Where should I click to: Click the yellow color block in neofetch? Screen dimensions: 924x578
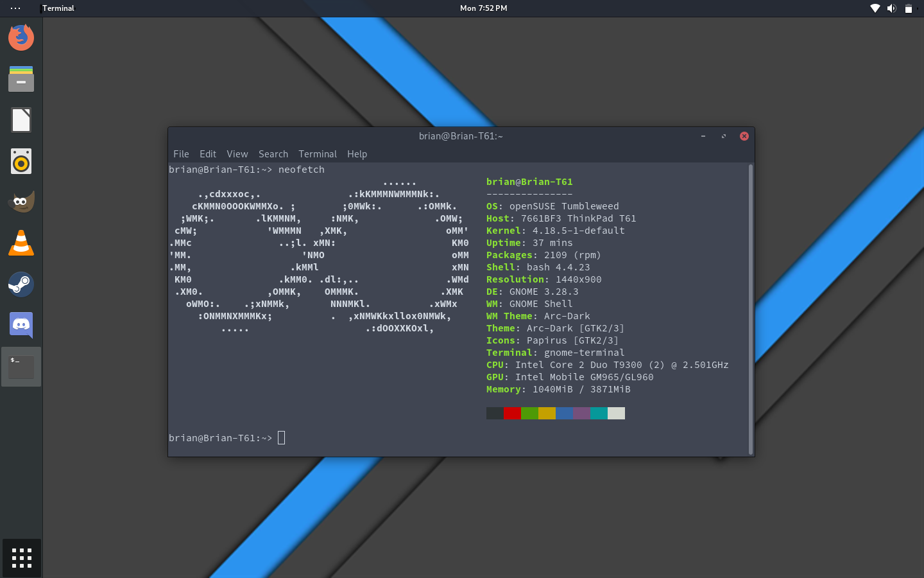click(x=547, y=413)
